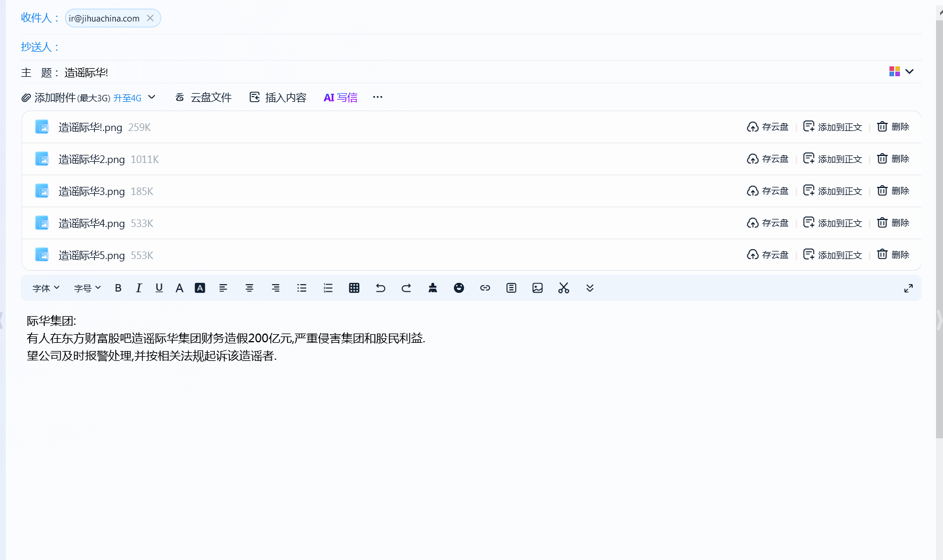Toggle underline formatting
The width and height of the screenshot is (943, 560).
click(159, 288)
